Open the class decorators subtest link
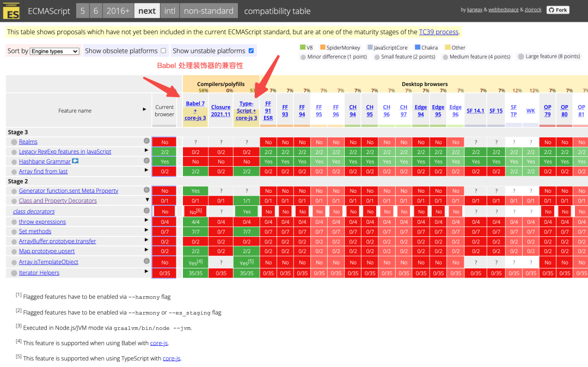This screenshot has width=588, height=367. pos(34,211)
